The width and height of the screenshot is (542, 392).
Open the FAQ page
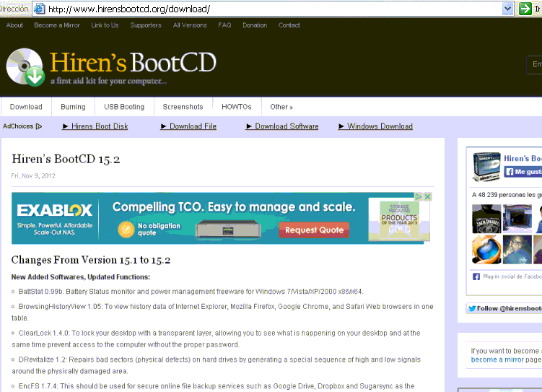[x=224, y=25]
